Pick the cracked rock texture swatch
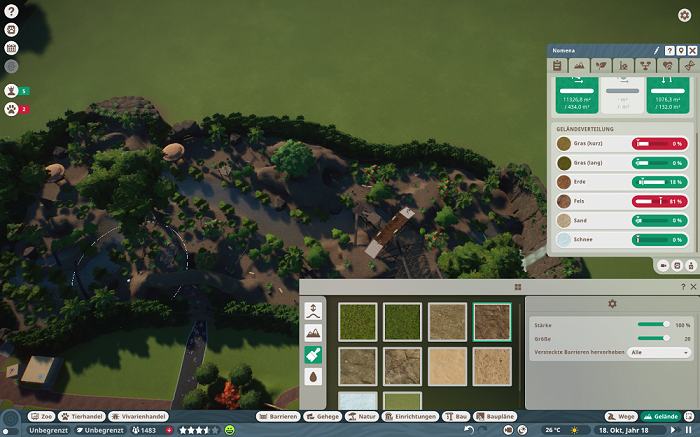This screenshot has width=700, height=437. [x=402, y=366]
